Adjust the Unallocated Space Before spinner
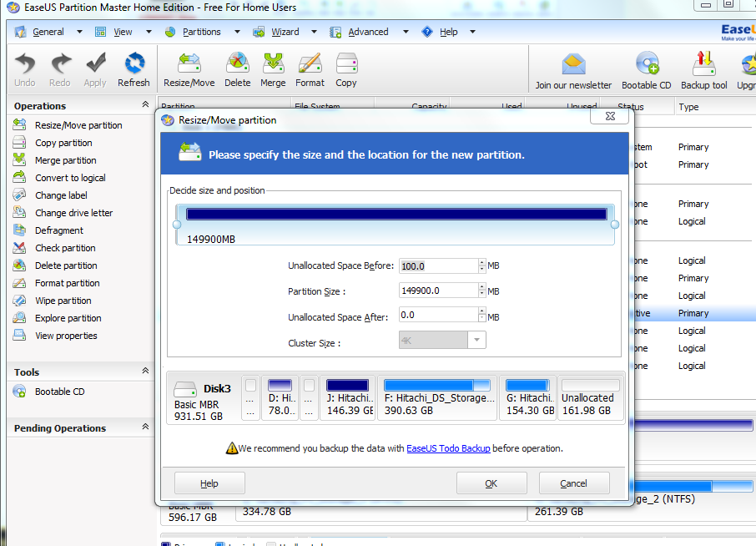 (481, 265)
